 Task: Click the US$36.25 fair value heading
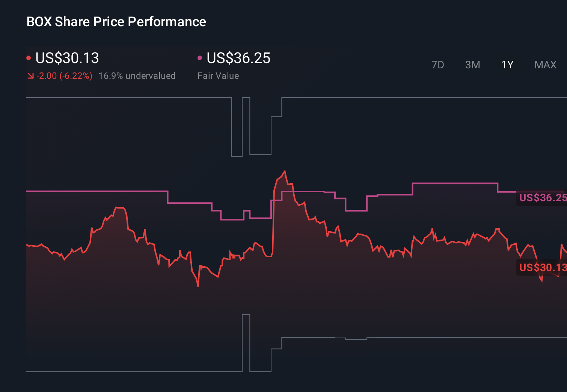(x=239, y=58)
